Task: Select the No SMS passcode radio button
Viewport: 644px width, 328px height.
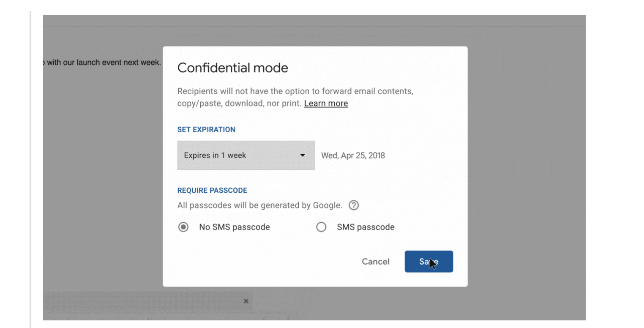Action: coord(183,227)
